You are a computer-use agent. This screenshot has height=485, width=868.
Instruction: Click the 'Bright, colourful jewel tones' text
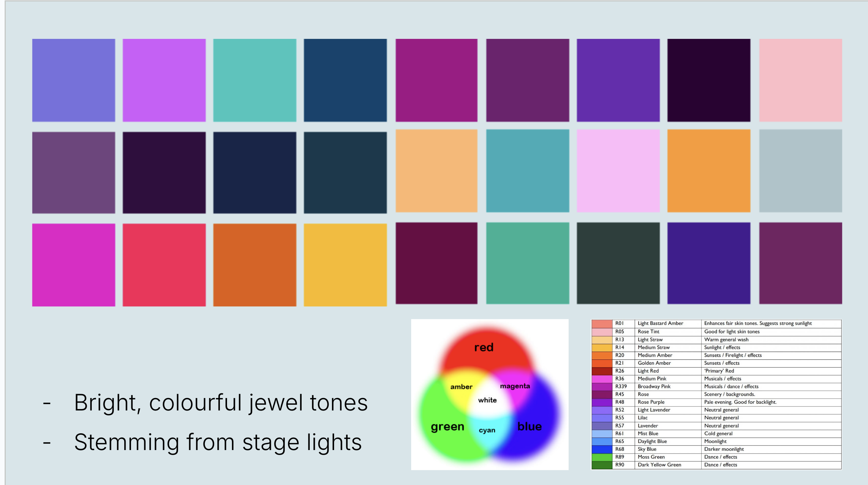pyautogui.click(x=221, y=403)
